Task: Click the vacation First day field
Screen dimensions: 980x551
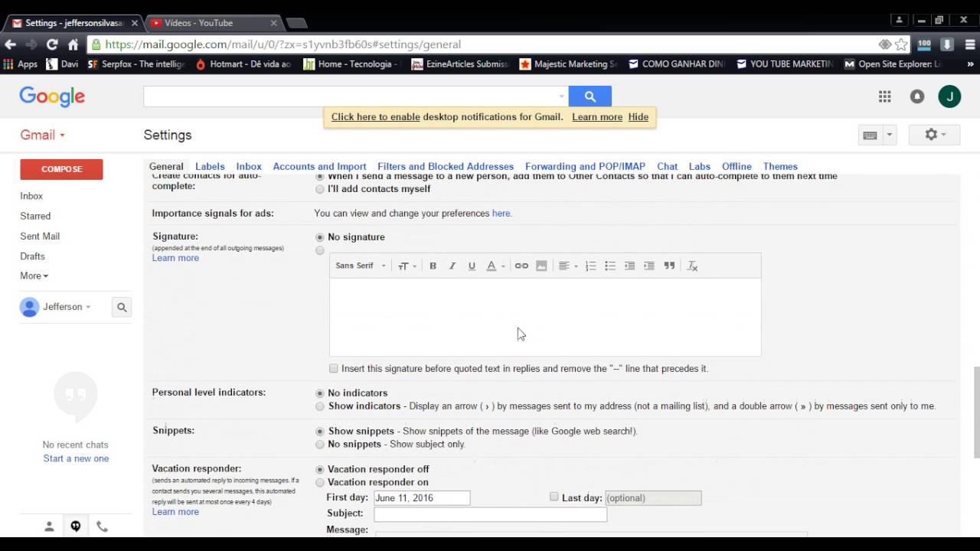Action: point(422,497)
